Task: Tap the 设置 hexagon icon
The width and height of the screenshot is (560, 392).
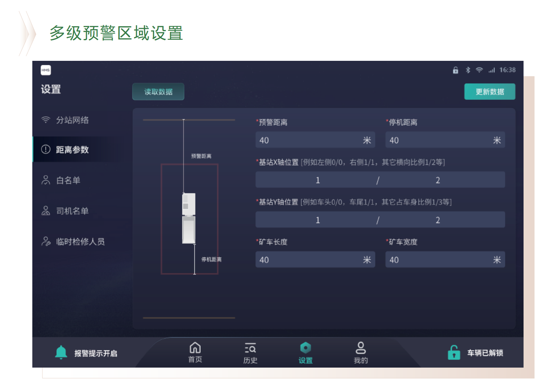Action: tap(306, 348)
